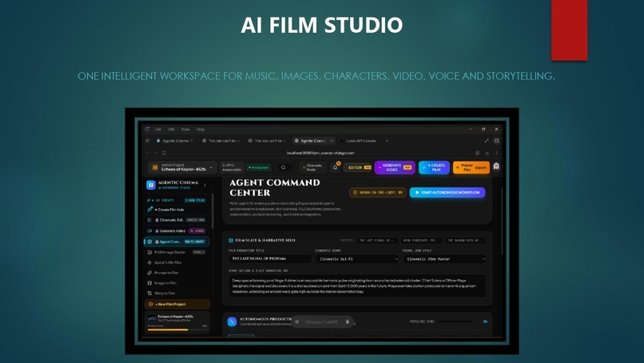Click the Create Film button
The image size is (644, 363).
tap(434, 167)
